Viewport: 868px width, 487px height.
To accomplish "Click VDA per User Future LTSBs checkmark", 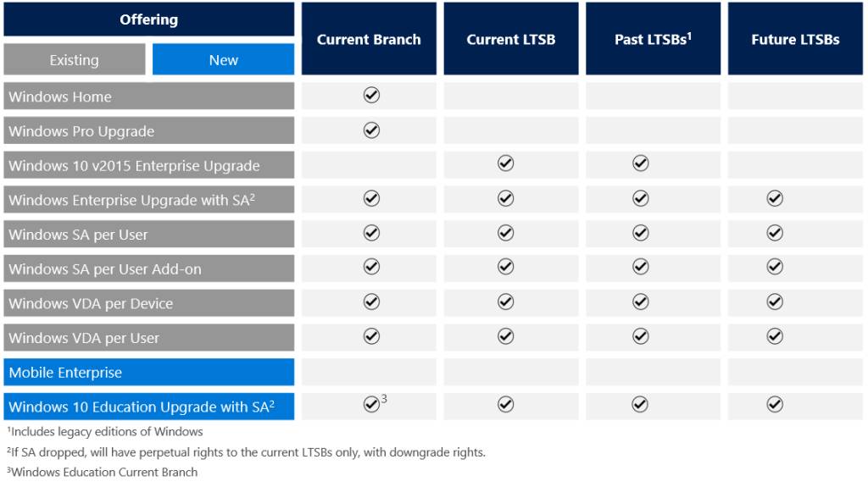I will (775, 336).
